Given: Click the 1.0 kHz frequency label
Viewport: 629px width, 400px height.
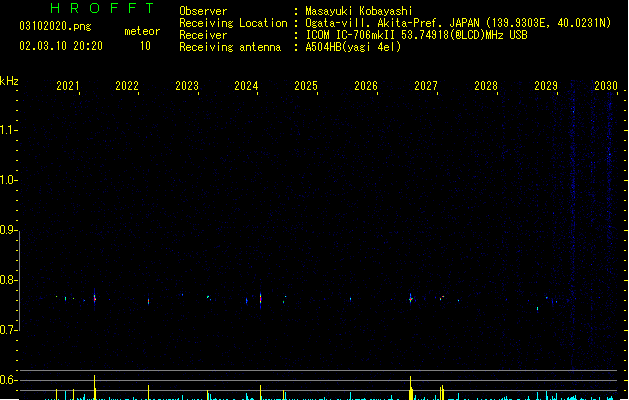Looking at the screenshot, I should [8, 180].
